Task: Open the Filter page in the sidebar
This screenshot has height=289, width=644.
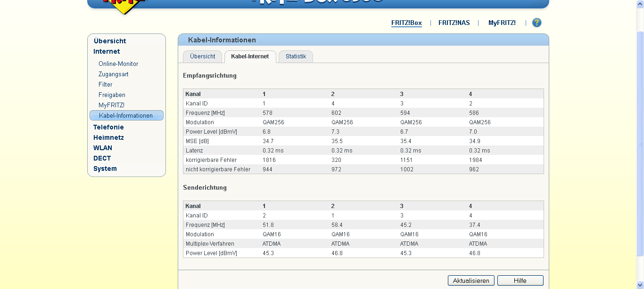Action: (x=106, y=84)
